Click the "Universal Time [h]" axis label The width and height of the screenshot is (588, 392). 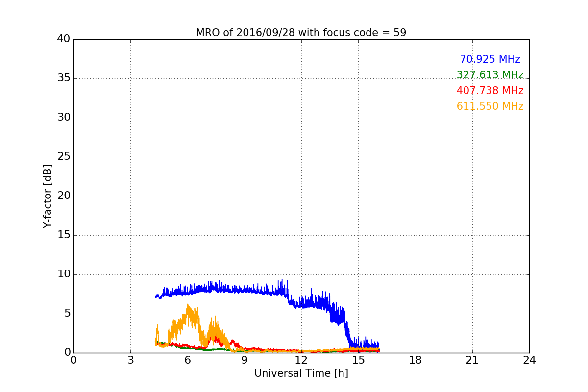click(301, 373)
